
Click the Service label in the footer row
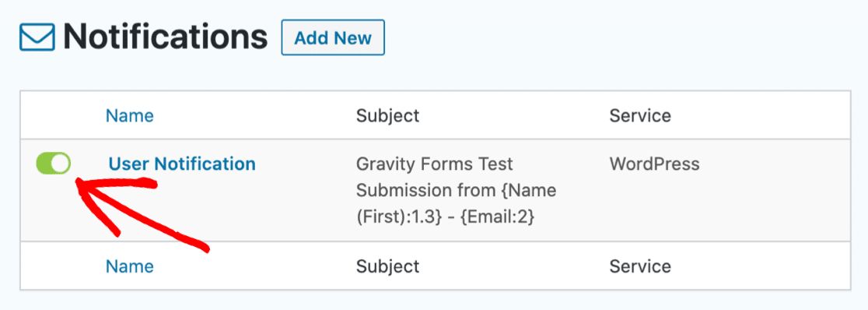coord(640,266)
